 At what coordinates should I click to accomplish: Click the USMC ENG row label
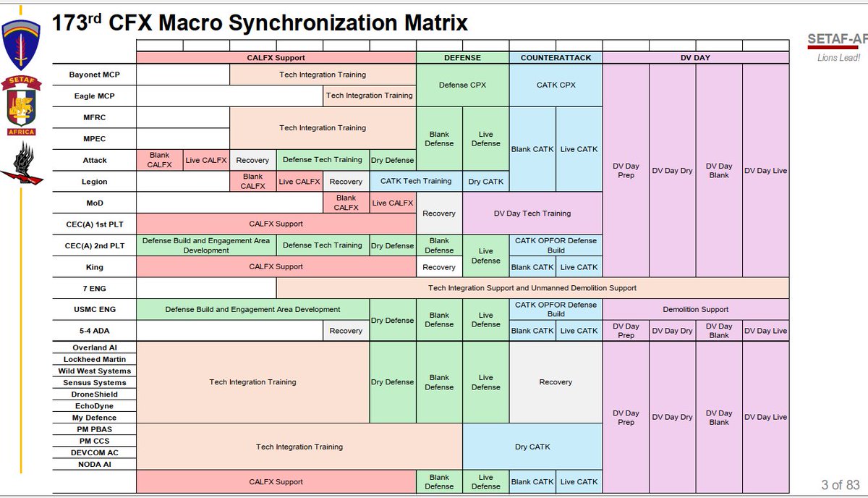click(x=94, y=310)
